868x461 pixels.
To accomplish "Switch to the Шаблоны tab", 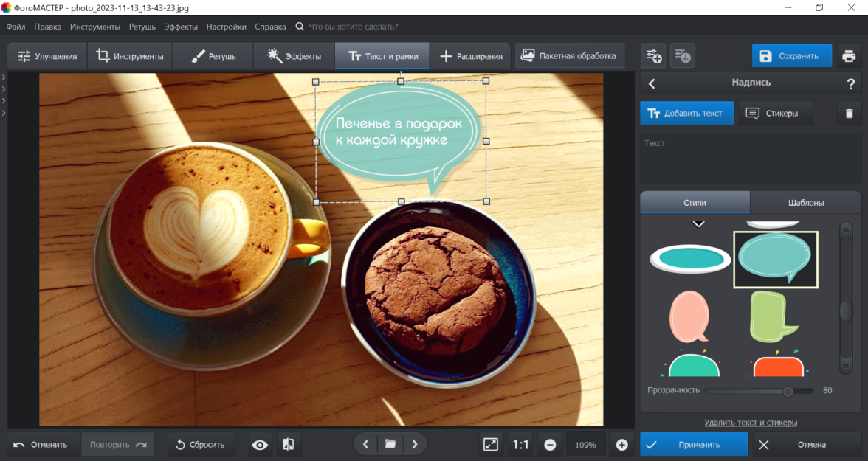I will point(805,203).
